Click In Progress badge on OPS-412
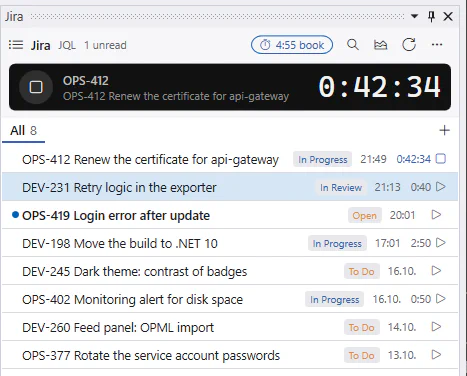Viewport: 467px width, 376px height. tap(322, 159)
